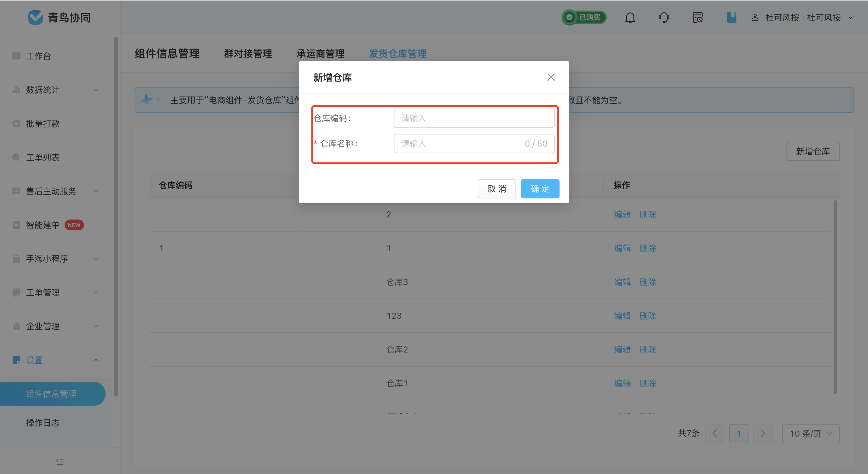
Task: Open 操作日志 in the sidebar
Action: 43,422
